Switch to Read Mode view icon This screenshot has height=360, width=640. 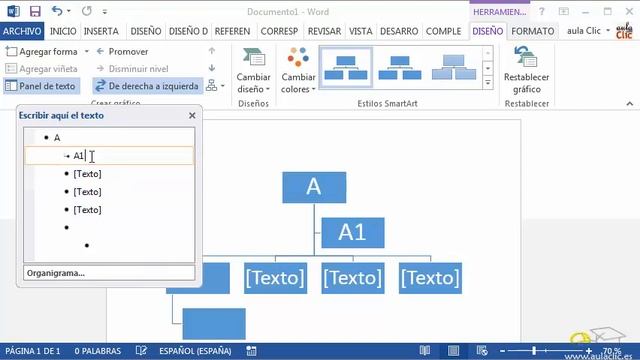(x=425, y=351)
